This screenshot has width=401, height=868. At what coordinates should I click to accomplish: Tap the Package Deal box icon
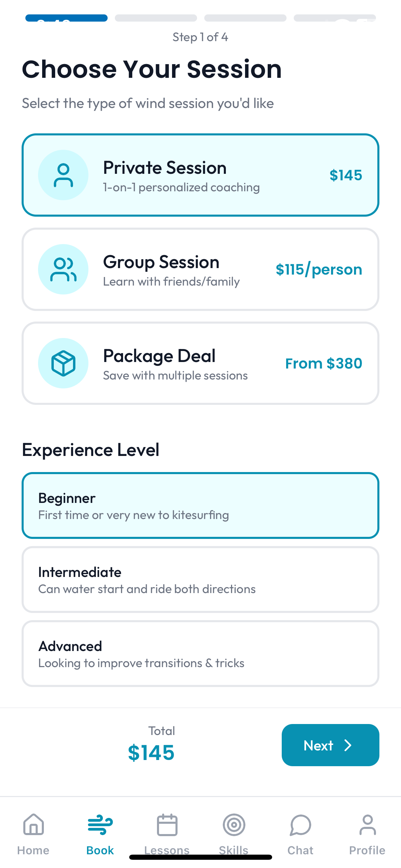coord(63,363)
